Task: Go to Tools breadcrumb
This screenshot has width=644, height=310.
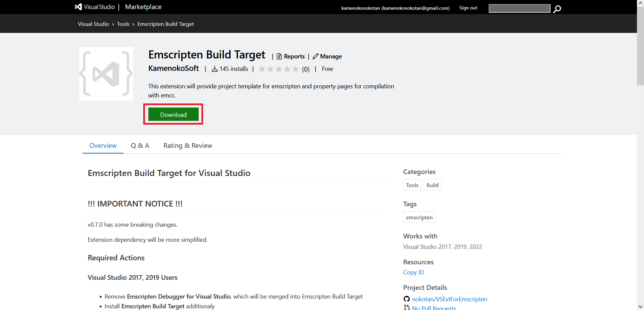Action: (123, 24)
